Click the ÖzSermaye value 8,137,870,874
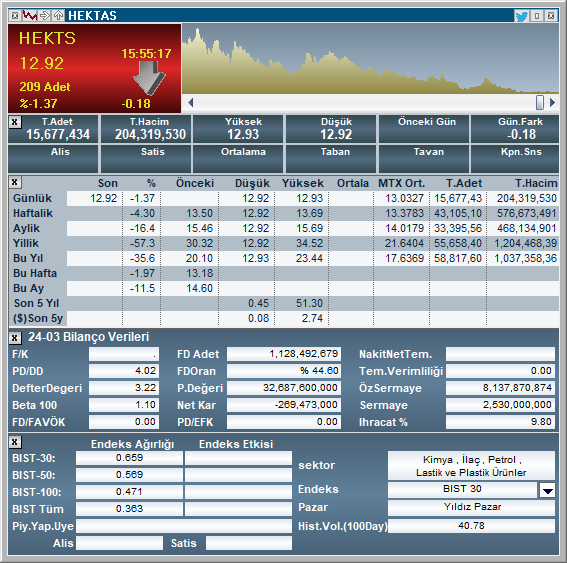The width and height of the screenshot is (567, 563). [500, 388]
